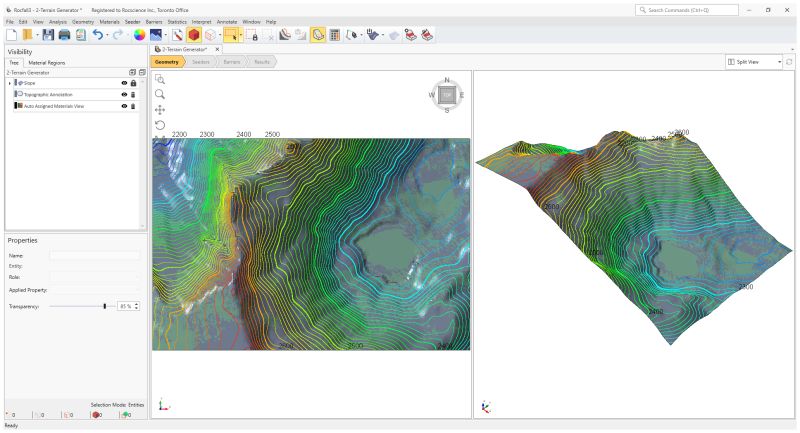The image size is (800, 433).
Task: Click the second-to-last red results icon
Action: [411, 35]
